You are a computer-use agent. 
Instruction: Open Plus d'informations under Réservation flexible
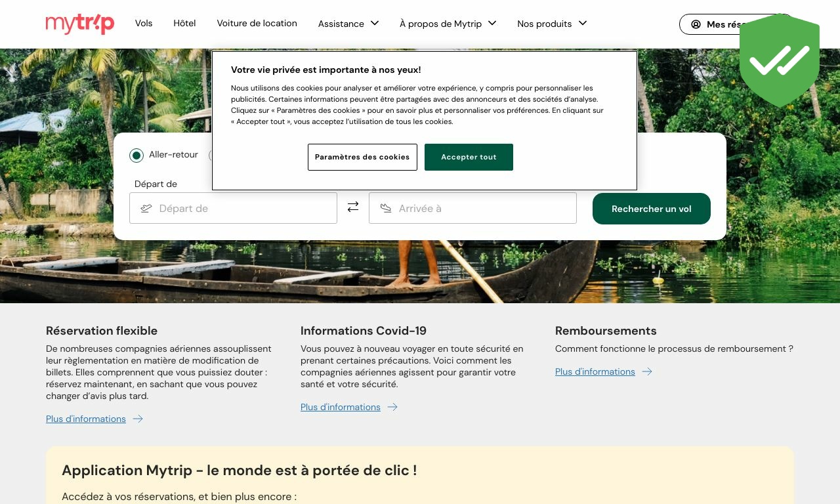(86, 419)
